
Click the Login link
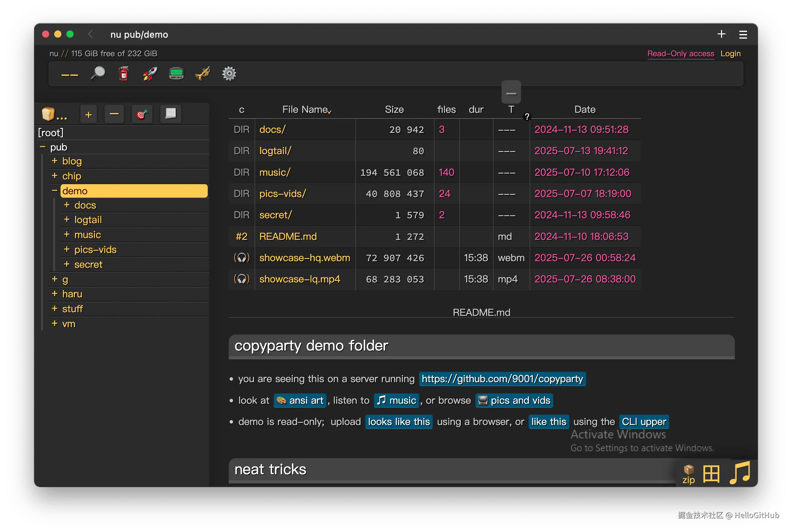click(x=730, y=54)
